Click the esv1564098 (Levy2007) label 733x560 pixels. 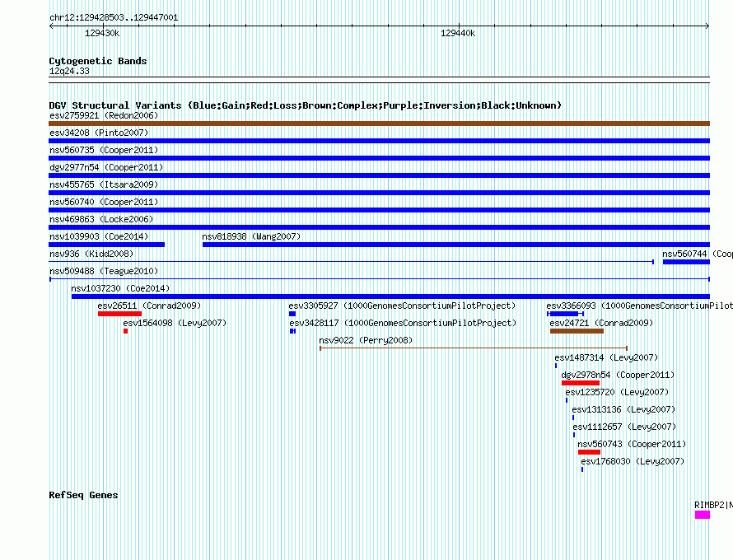coord(174,324)
